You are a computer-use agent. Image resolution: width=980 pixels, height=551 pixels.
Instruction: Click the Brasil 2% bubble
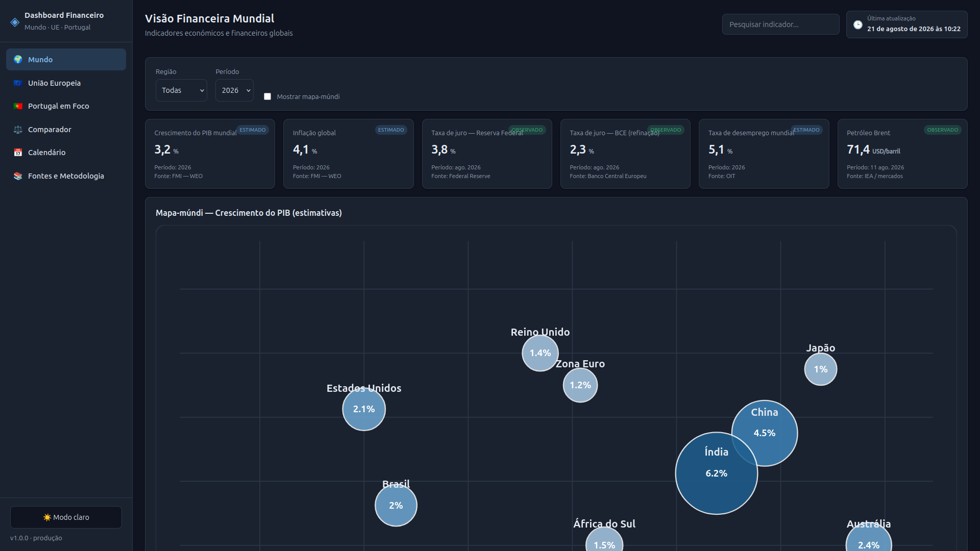[396, 506]
